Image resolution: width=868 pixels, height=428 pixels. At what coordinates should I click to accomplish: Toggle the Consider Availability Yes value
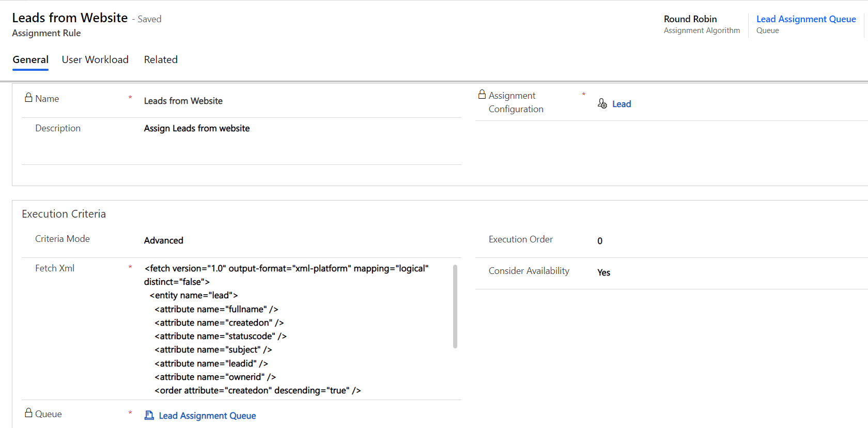click(x=603, y=272)
